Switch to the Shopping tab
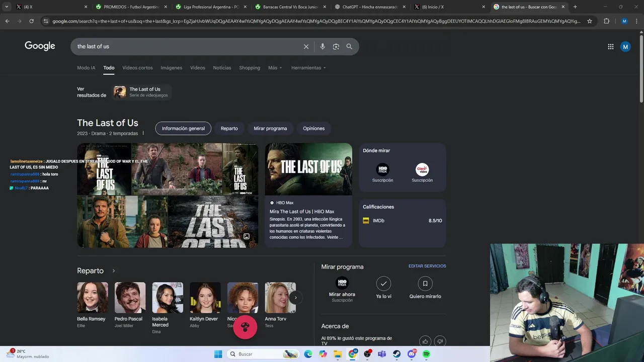Viewport: 644px width, 362px height. click(250, 68)
